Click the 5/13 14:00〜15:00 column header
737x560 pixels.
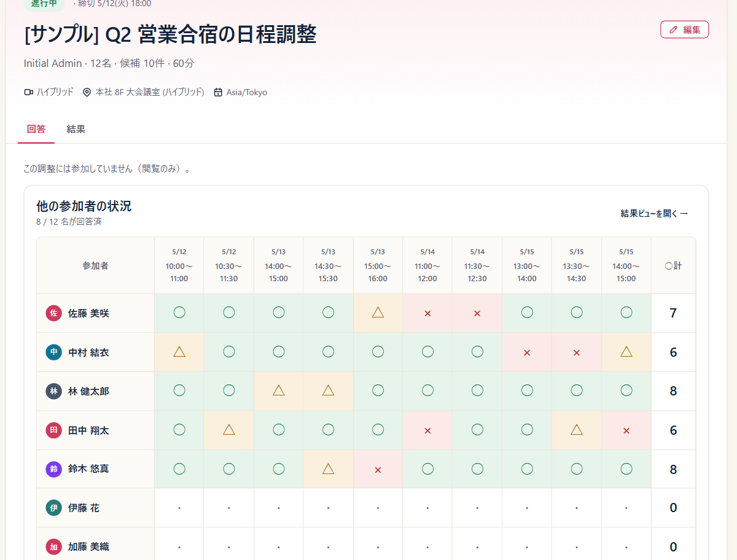278,265
